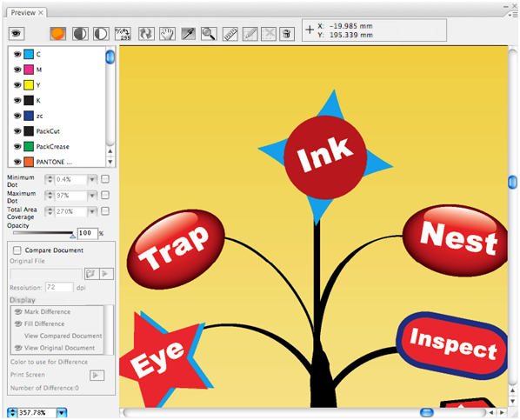Viewport: 520px width, 420px height.
Task: Select the eyedropper tool in toolbar
Action: [188, 34]
